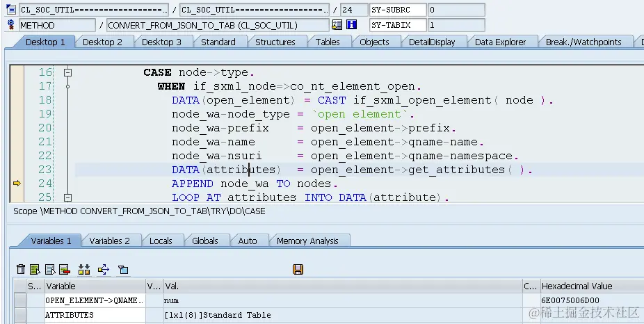The height and width of the screenshot is (324, 644).
Task: Click co_nt_element_open on line 17
Action: point(353,87)
